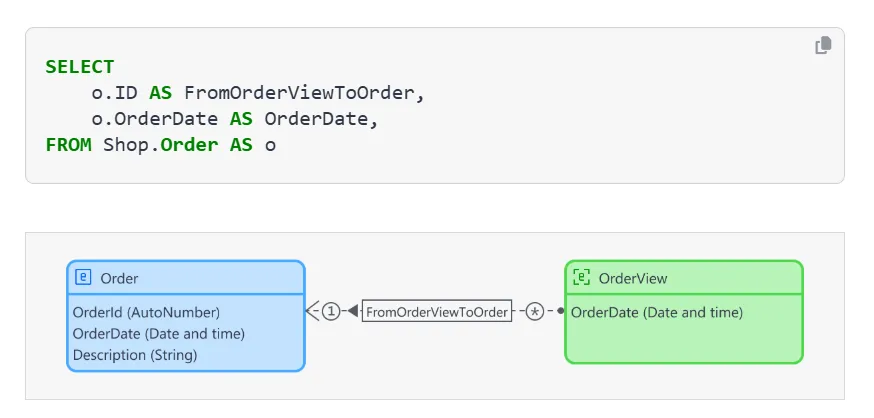This screenshot has width=874, height=418.
Task: Select the OrderView entity title
Action: 632,278
